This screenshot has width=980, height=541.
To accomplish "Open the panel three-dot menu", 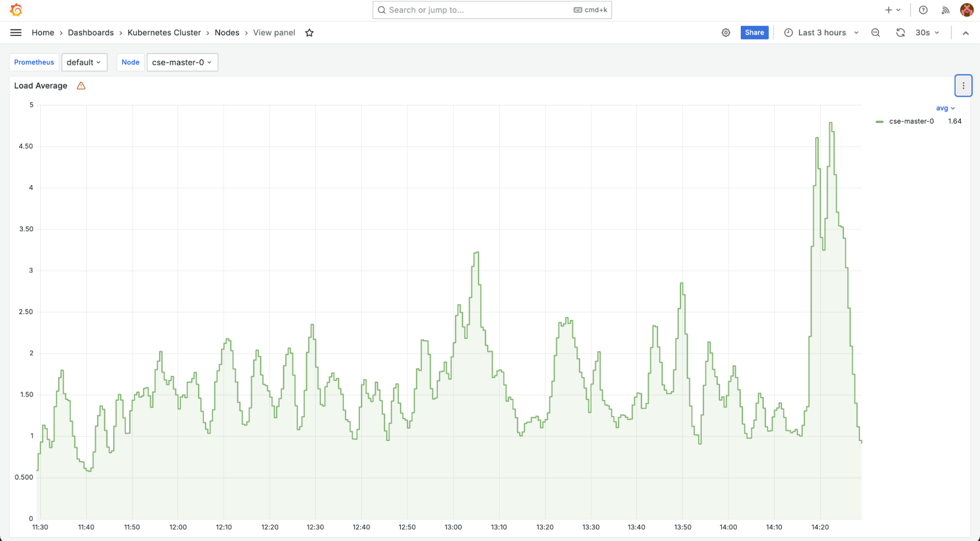I will coord(963,86).
